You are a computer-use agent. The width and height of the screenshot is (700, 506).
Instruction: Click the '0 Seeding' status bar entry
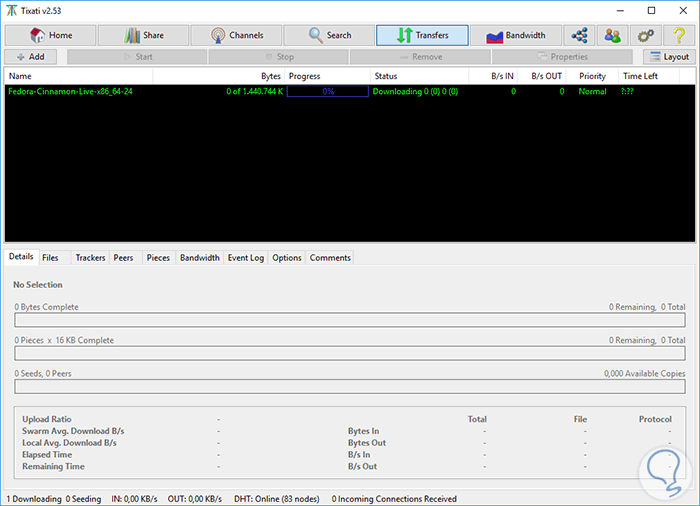83,499
